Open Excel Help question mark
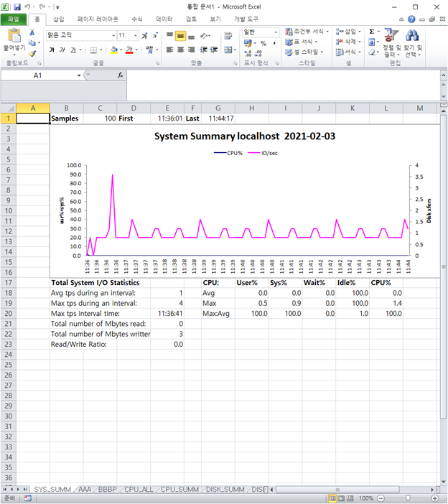Screen dimensions: 448x504 pos(411,19)
